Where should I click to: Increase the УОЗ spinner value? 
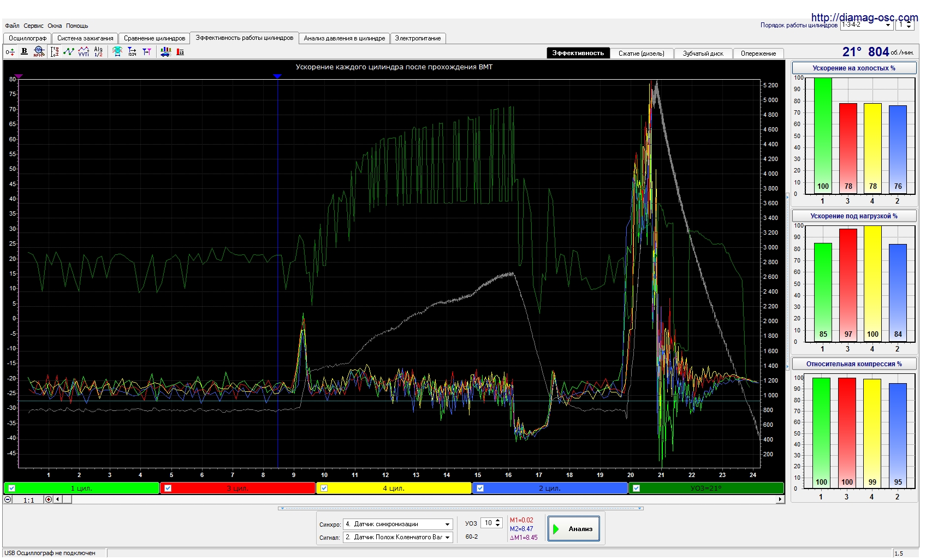point(497,521)
